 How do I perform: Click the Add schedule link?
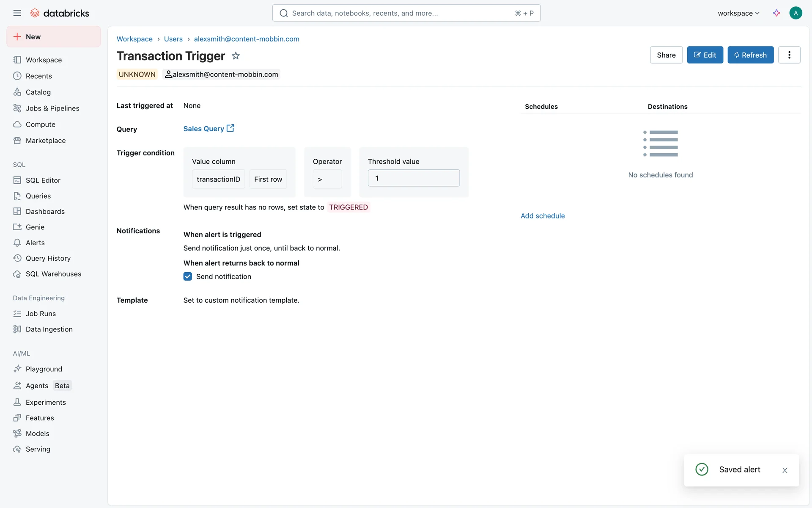pyautogui.click(x=543, y=216)
